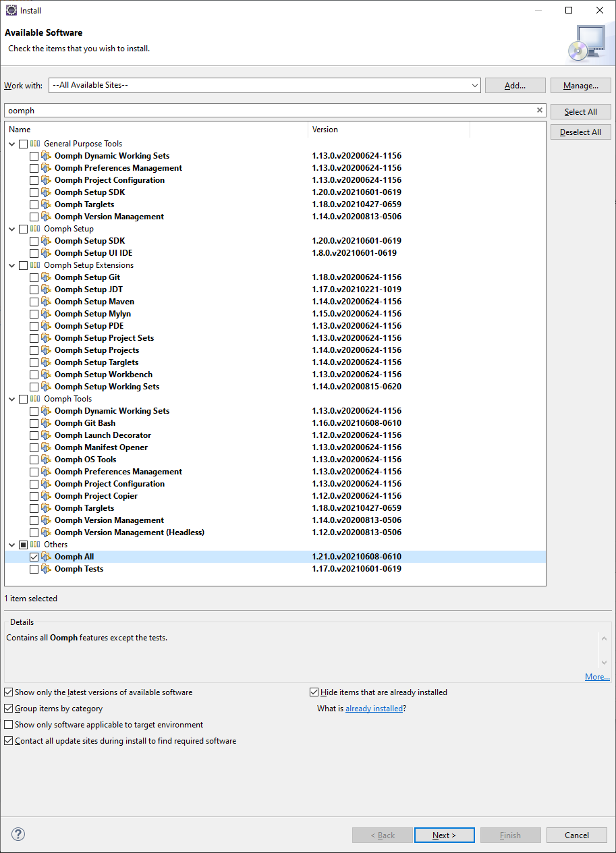This screenshot has width=616, height=853.
Task: Collapse the Others category
Action: (12, 545)
